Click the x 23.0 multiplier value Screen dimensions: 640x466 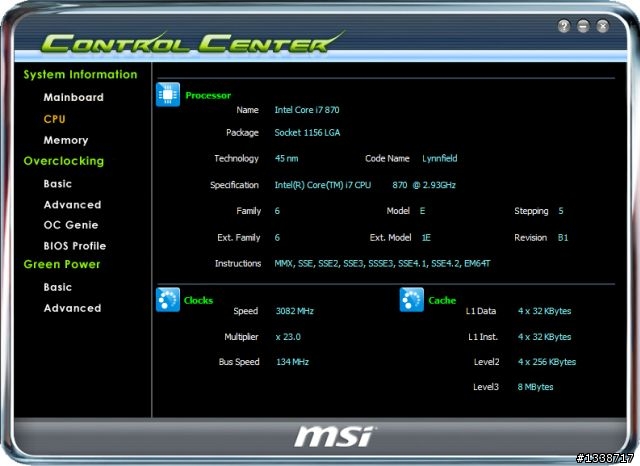coord(288,337)
